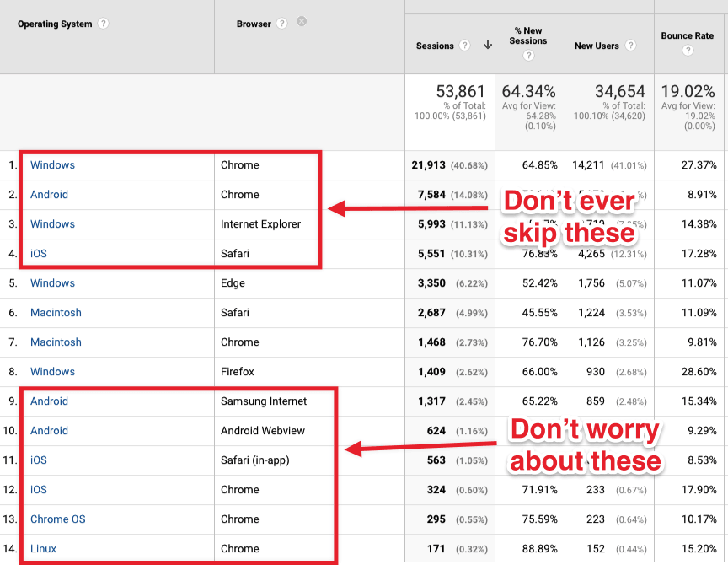Select the Samsung Internet browser cell

click(x=264, y=401)
